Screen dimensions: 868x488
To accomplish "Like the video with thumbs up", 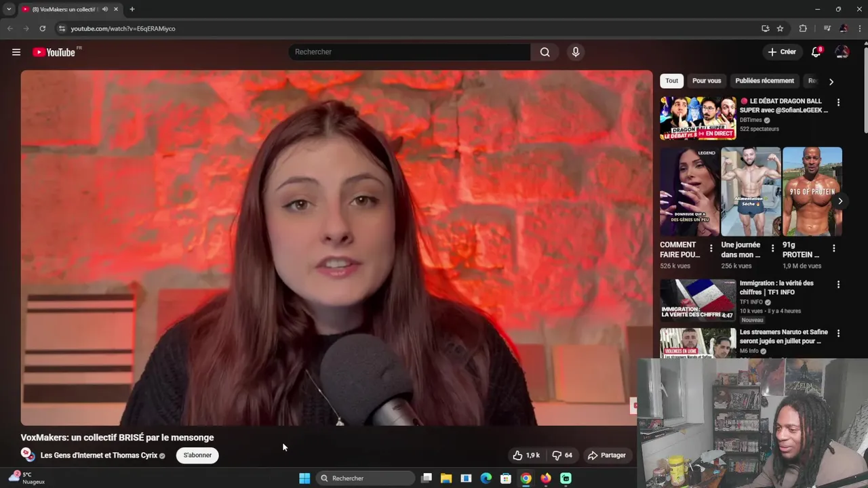I will (527, 455).
